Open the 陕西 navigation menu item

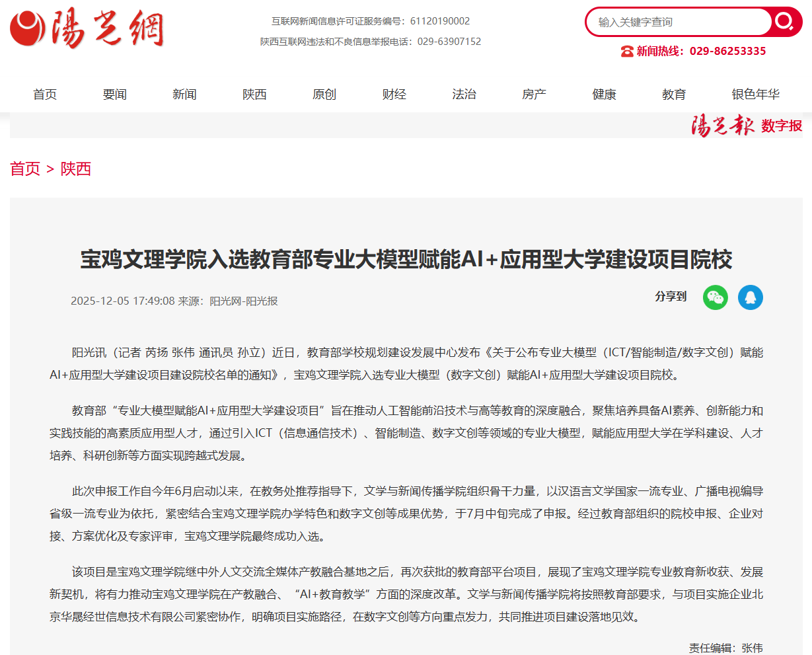point(254,95)
